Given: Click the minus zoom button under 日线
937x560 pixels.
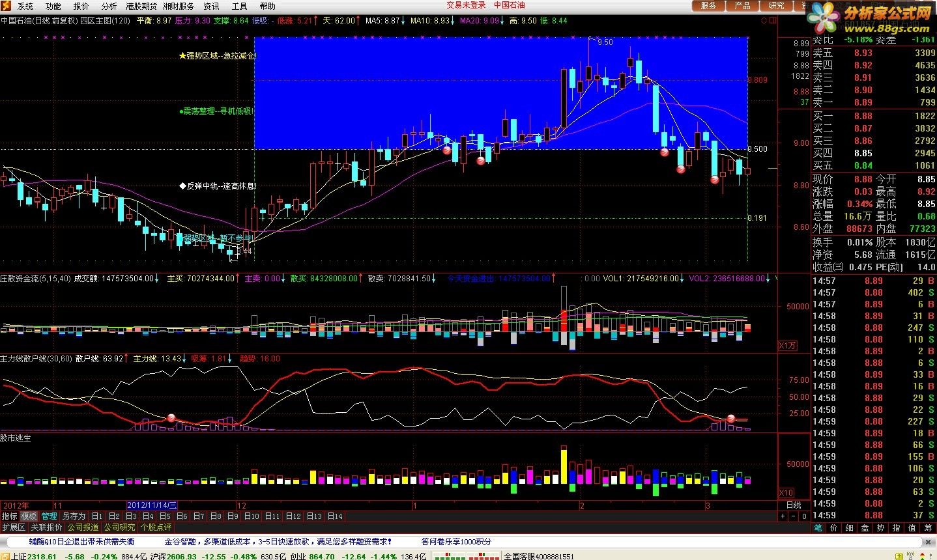Looking at the screenshot, I should [x=793, y=516].
